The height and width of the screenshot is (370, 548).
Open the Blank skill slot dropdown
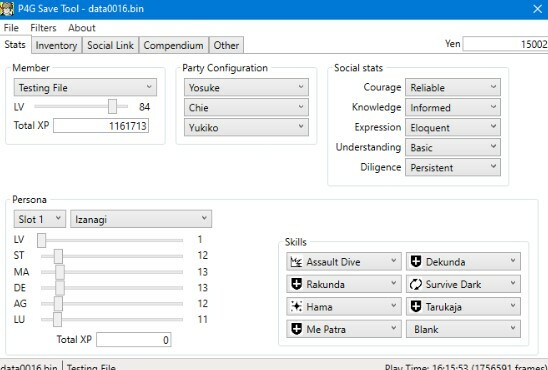(463, 329)
